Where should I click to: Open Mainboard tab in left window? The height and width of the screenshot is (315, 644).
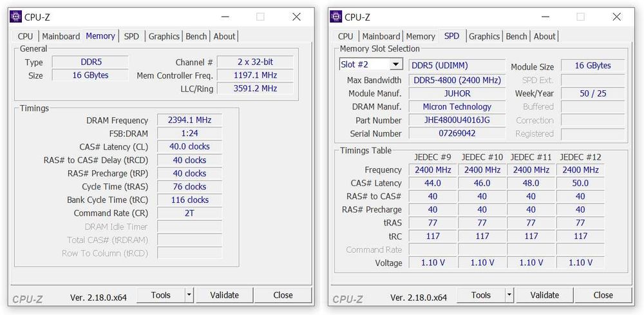(61, 37)
